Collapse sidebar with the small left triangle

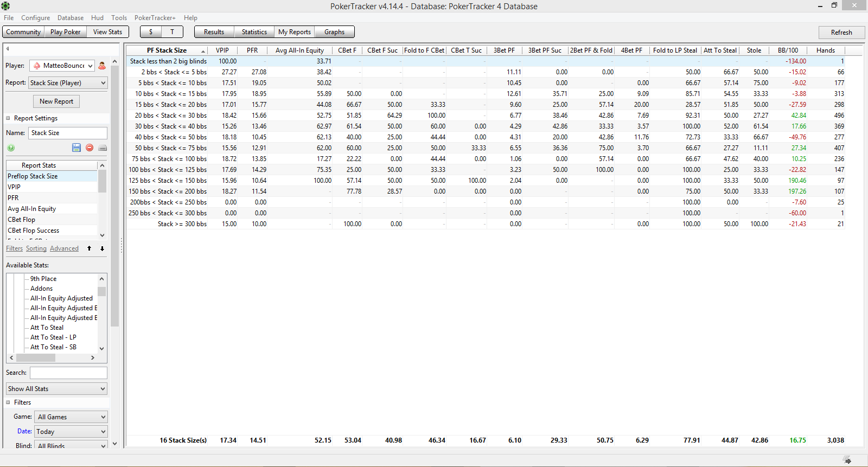click(x=8, y=49)
